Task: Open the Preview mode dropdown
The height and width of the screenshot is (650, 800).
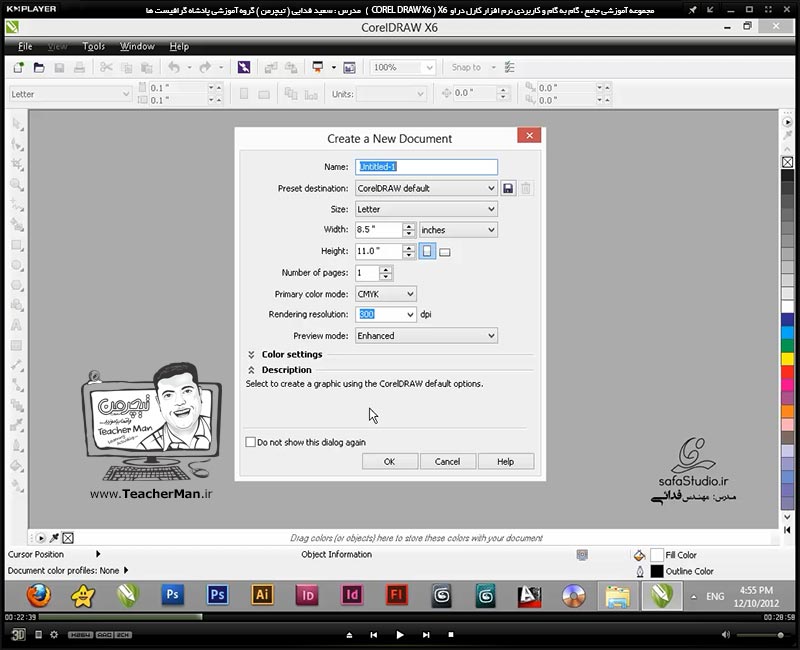Action: coord(426,336)
